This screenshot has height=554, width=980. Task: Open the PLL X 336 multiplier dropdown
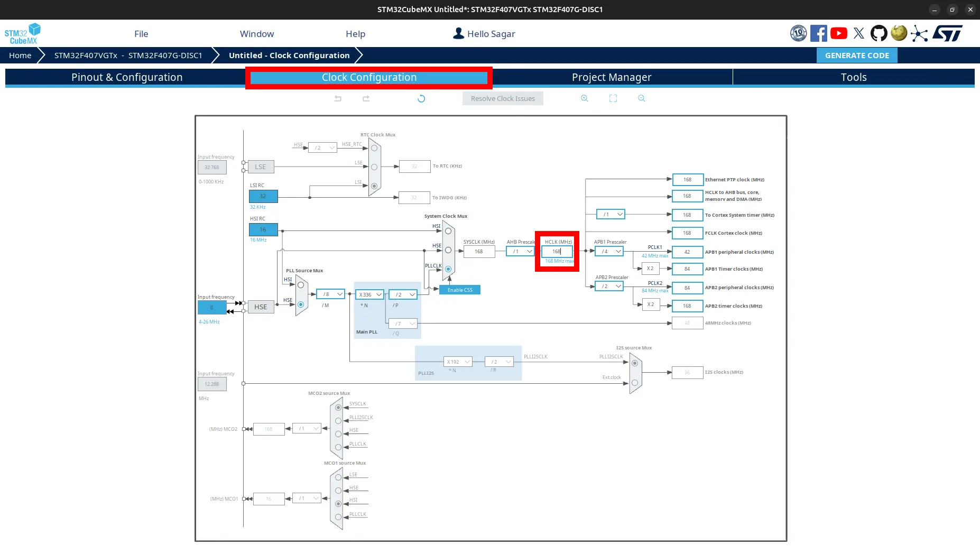coord(369,294)
